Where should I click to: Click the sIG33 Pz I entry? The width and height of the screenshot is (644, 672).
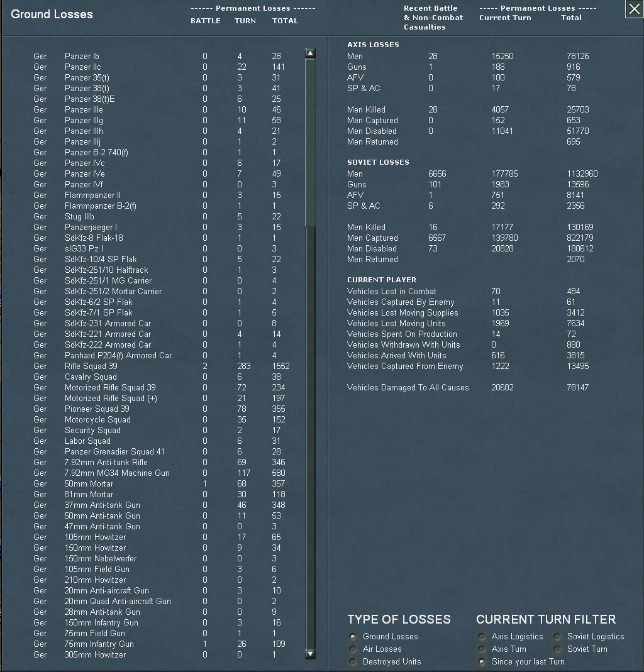pos(84,248)
